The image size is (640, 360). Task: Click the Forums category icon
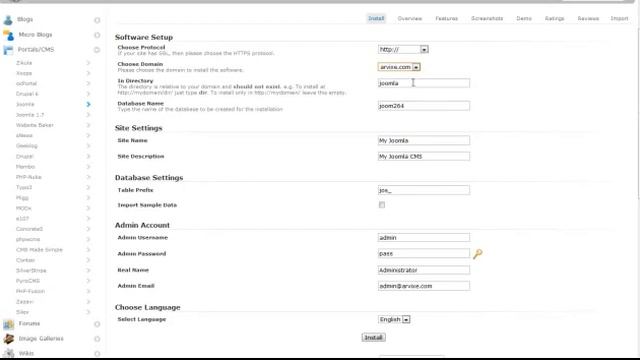9,324
